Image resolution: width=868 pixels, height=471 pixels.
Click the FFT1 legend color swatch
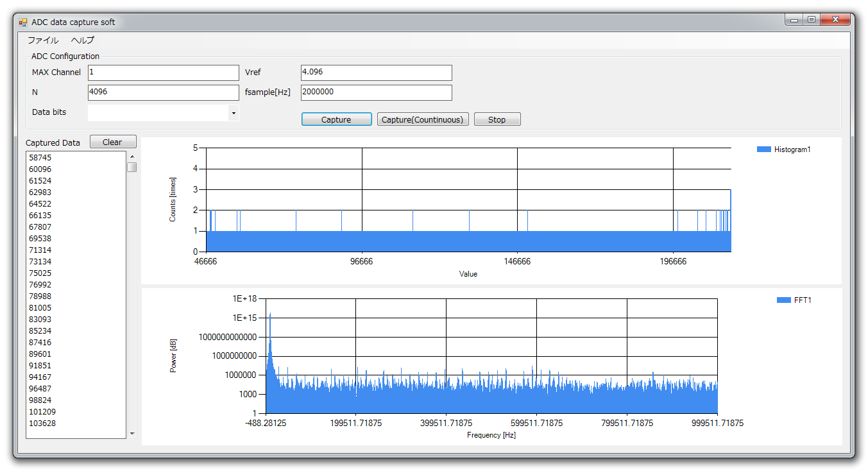pyautogui.click(x=783, y=300)
